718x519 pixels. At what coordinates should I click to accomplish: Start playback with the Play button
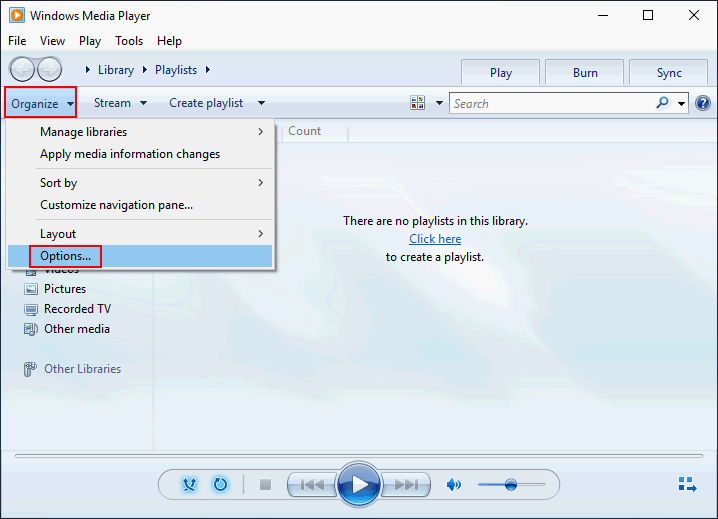click(359, 484)
